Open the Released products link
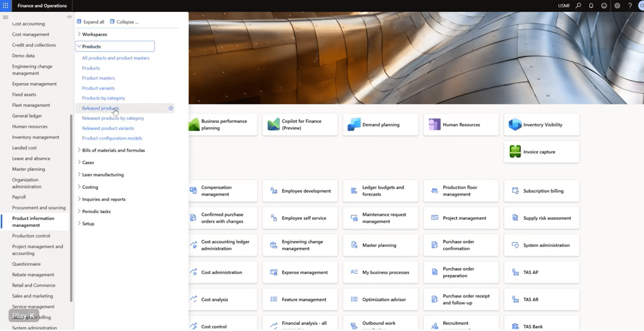 [x=100, y=108]
